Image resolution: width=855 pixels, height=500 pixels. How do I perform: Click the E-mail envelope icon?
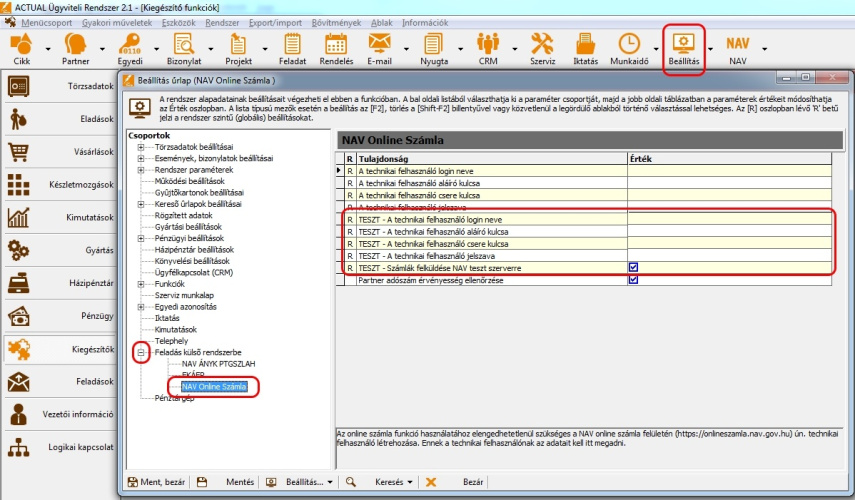pyautogui.click(x=378, y=47)
